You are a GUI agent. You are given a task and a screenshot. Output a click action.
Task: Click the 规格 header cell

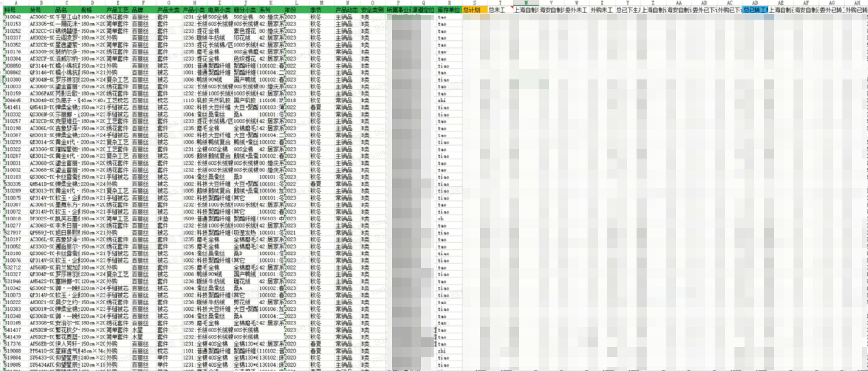(92, 10)
